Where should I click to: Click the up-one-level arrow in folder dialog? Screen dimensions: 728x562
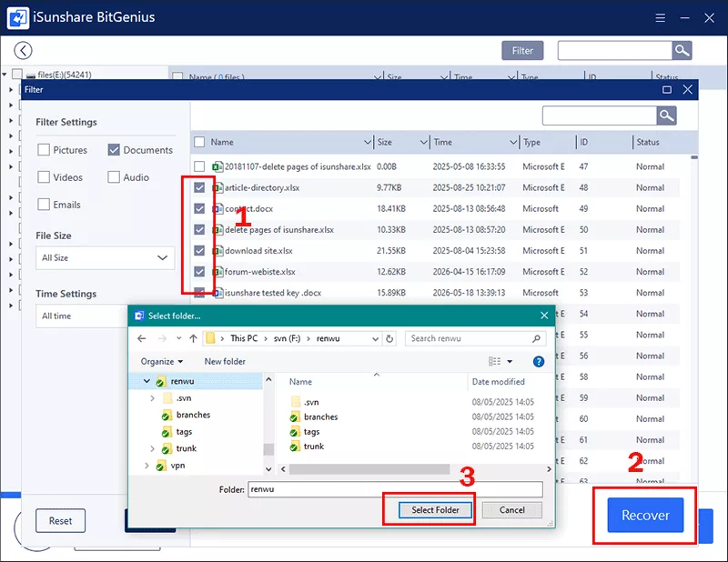click(x=193, y=338)
